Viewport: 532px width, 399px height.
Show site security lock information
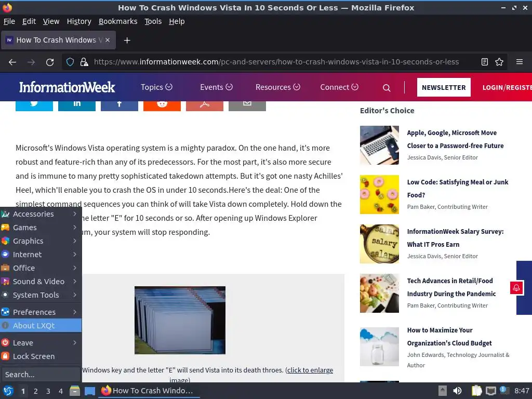tap(84, 62)
